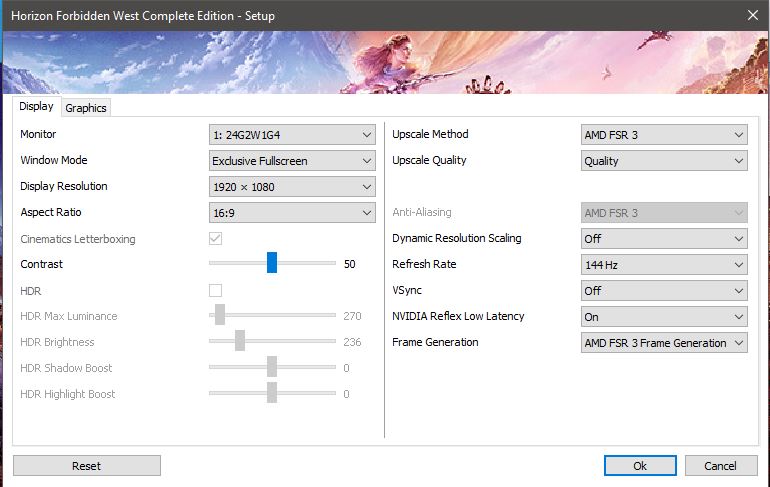This screenshot has width=770, height=487.
Task: Open the Display Resolution dropdown
Action: tap(292, 187)
